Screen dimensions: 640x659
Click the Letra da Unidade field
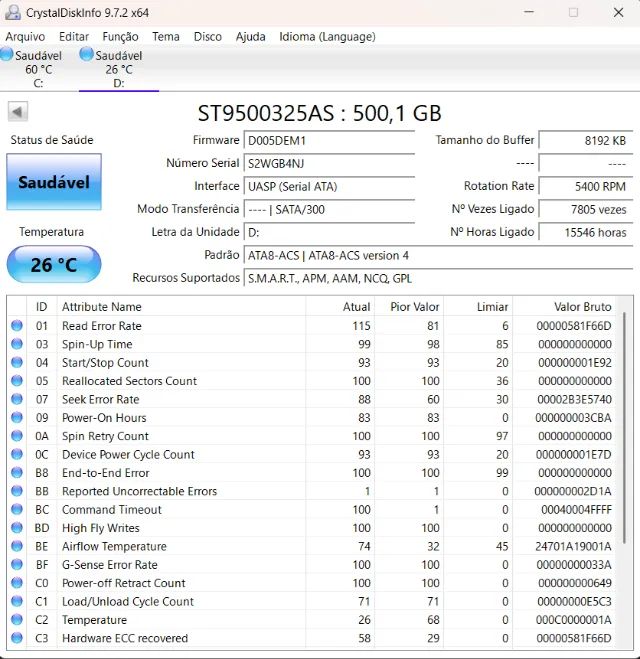coord(329,232)
